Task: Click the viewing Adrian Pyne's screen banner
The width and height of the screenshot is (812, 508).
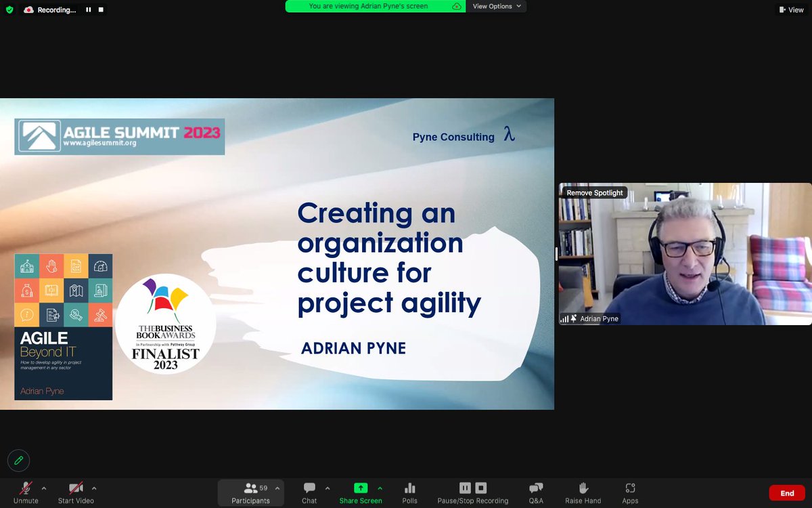Action: click(x=377, y=6)
